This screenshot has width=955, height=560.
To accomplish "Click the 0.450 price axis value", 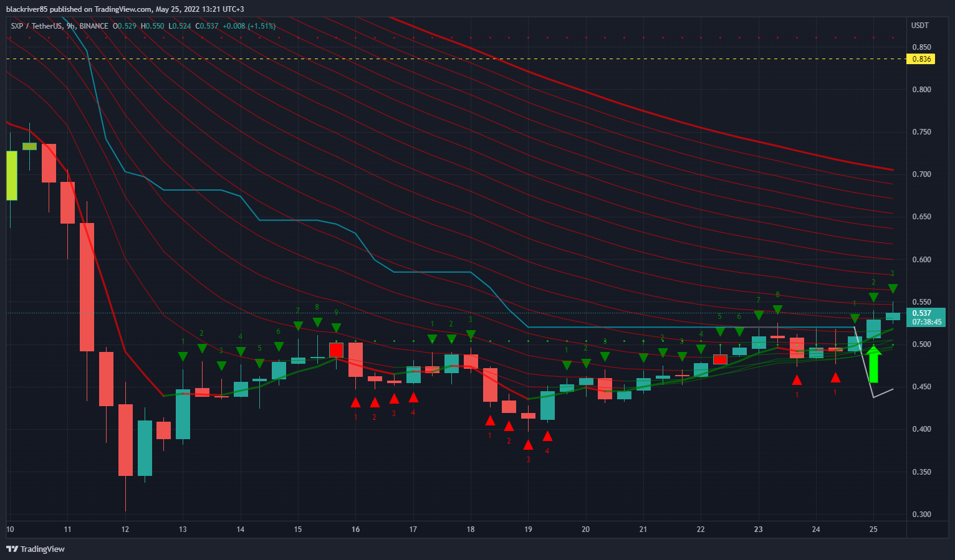I will [921, 387].
